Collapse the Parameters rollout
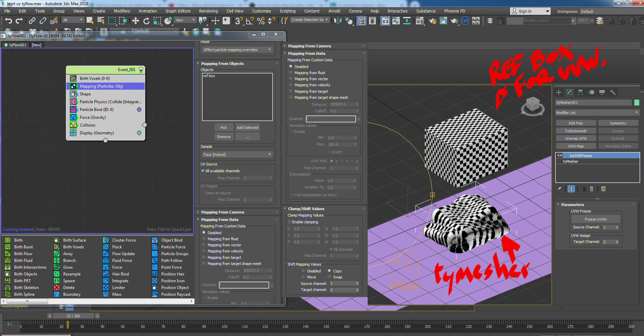Screen dimensions: 644x336 coord(572,205)
